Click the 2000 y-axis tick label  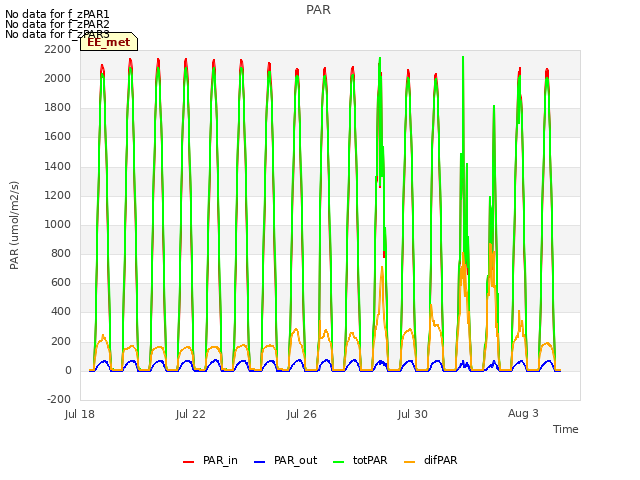click(x=58, y=78)
